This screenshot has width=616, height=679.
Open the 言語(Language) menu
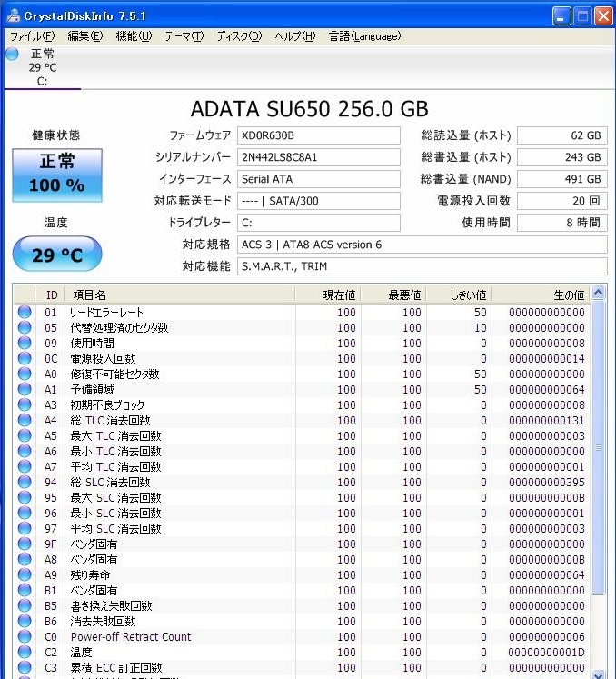click(364, 36)
